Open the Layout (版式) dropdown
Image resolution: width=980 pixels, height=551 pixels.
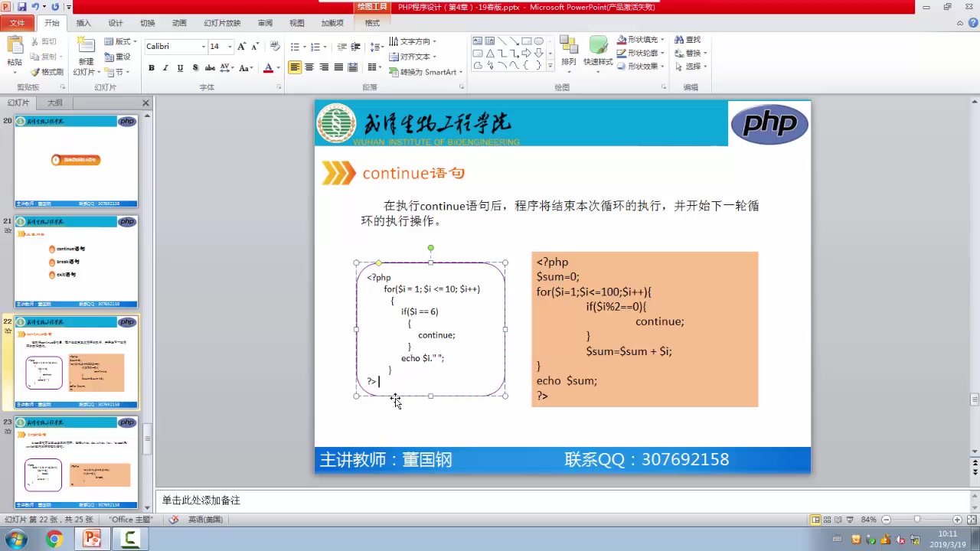point(120,41)
